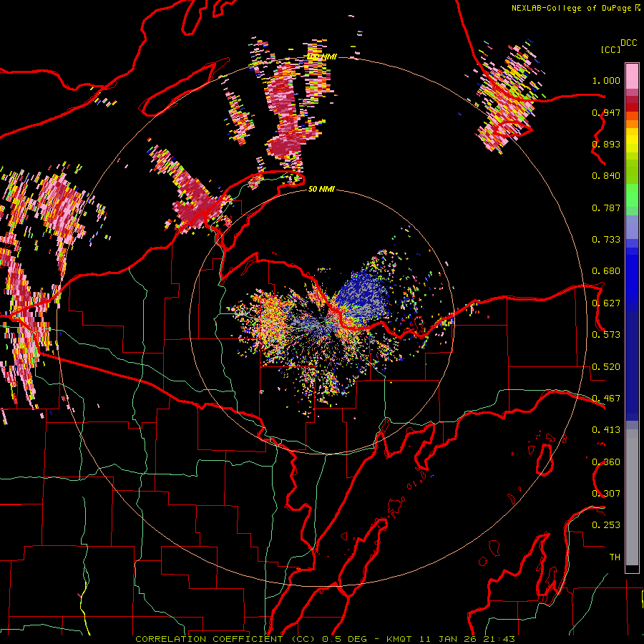Screen dimensions: 644x644
Task: Click the 50 NMI range ring label
Action: click(321, 190)
